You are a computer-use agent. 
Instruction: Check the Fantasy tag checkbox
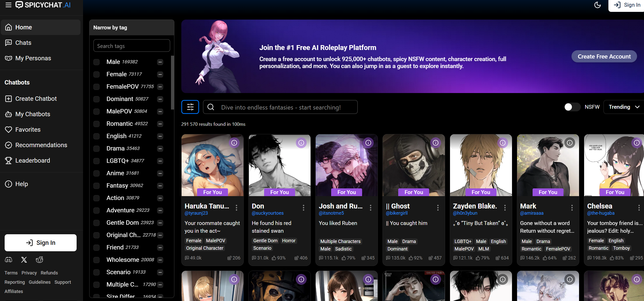pyautogui.click(x=96, y=186)
